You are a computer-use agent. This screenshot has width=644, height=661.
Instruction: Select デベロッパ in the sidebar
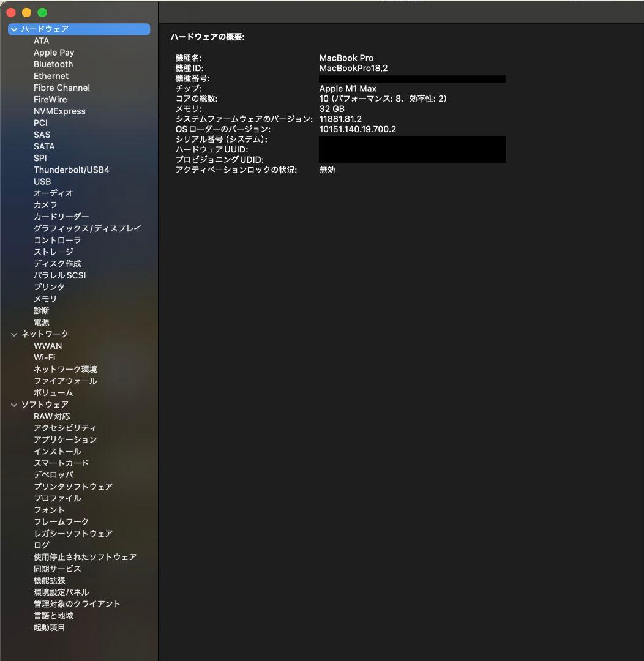point(53,475)
